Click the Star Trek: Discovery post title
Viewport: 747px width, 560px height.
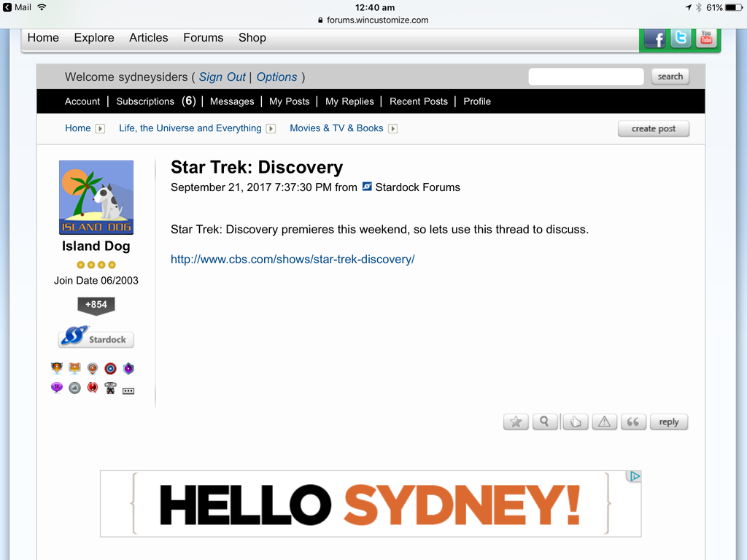(257, 167)
